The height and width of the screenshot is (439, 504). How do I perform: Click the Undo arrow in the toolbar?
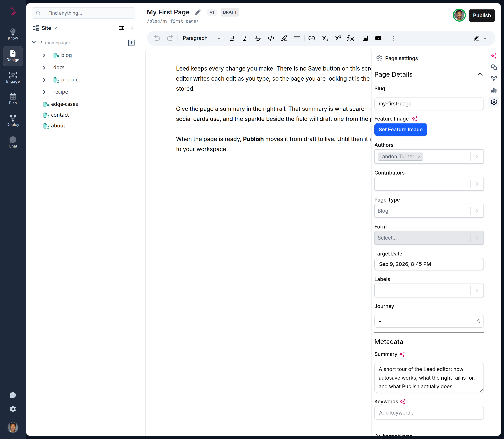(x=157, y=38)
